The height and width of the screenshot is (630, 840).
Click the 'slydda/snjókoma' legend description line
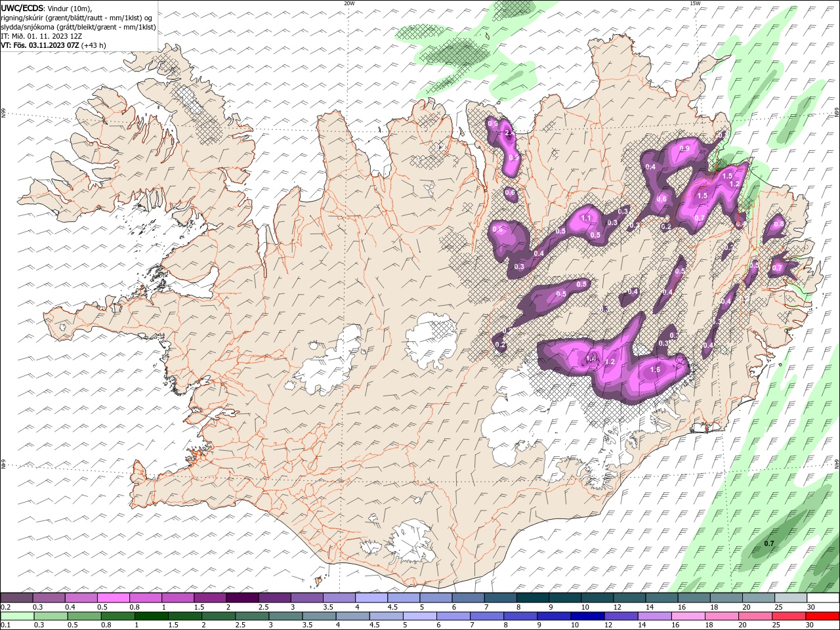[78, 27]
